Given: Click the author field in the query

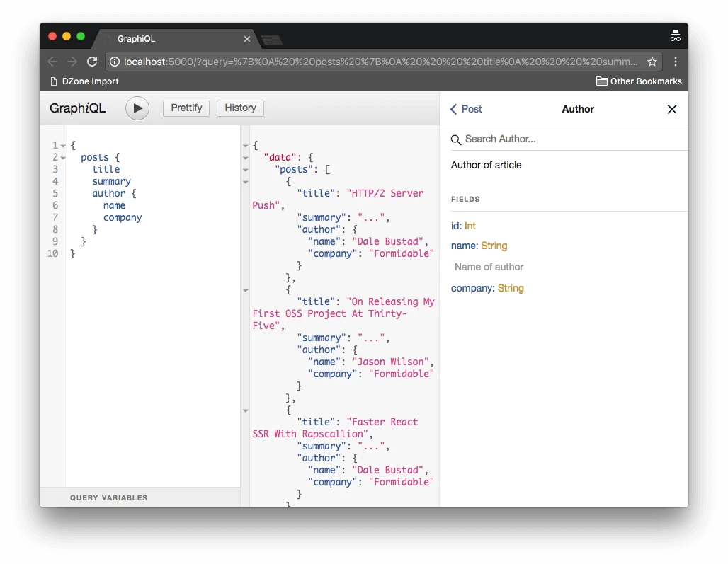Looking at the screenshot, I should 108,193.
